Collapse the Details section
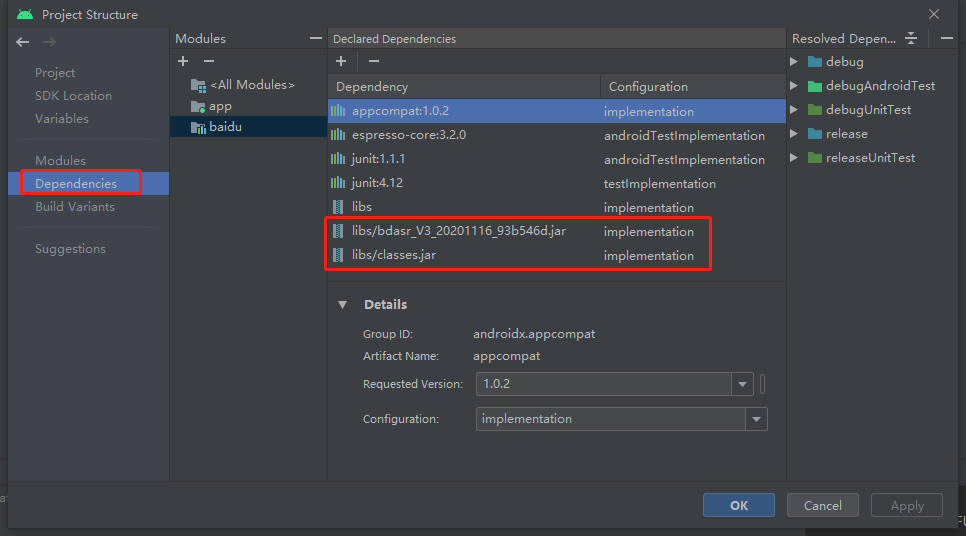966x536 pixels. (343, 304)
